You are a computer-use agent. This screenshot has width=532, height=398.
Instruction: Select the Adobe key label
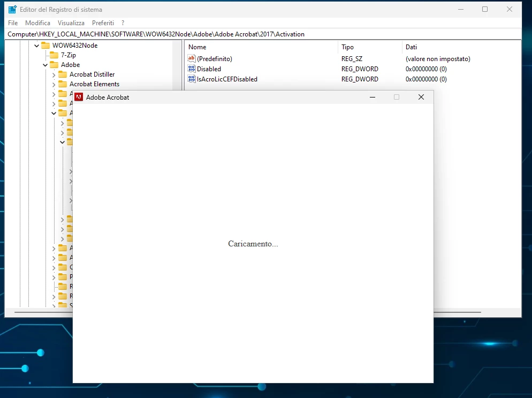point(70,64)
